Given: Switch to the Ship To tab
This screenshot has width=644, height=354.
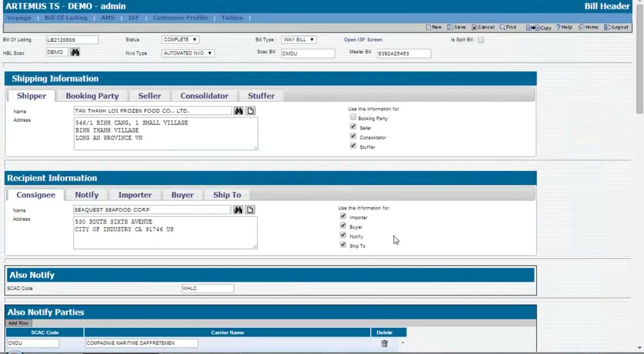Looking at the screenshot, I should click(x=227, y=195).
